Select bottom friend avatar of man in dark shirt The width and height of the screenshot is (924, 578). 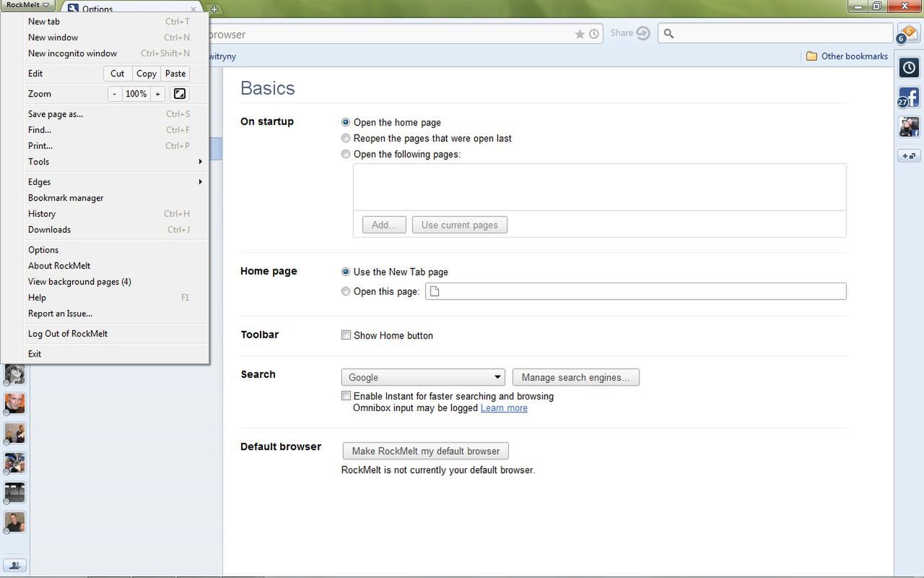[15, 522]
